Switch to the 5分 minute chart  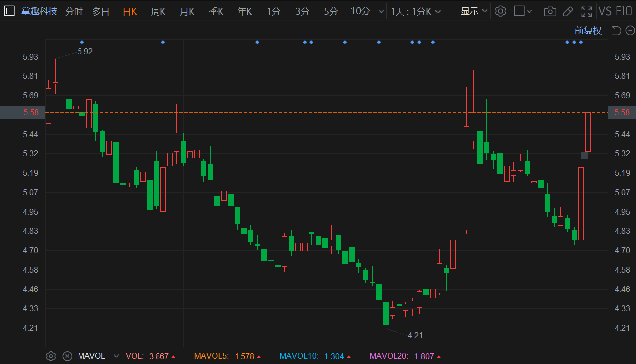pos(331,11)
